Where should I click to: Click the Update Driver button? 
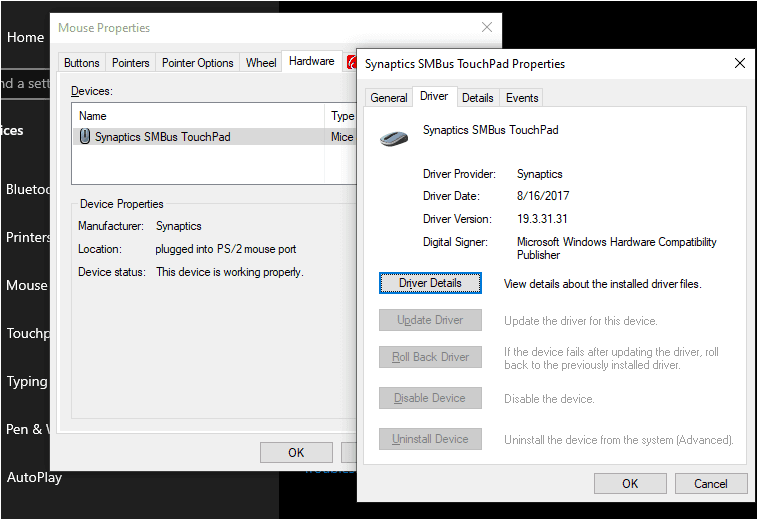[x=430, y=320]
